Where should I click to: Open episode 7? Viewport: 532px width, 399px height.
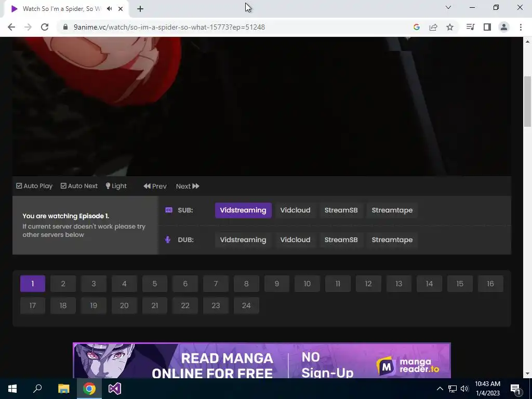[x=216, y=284]
